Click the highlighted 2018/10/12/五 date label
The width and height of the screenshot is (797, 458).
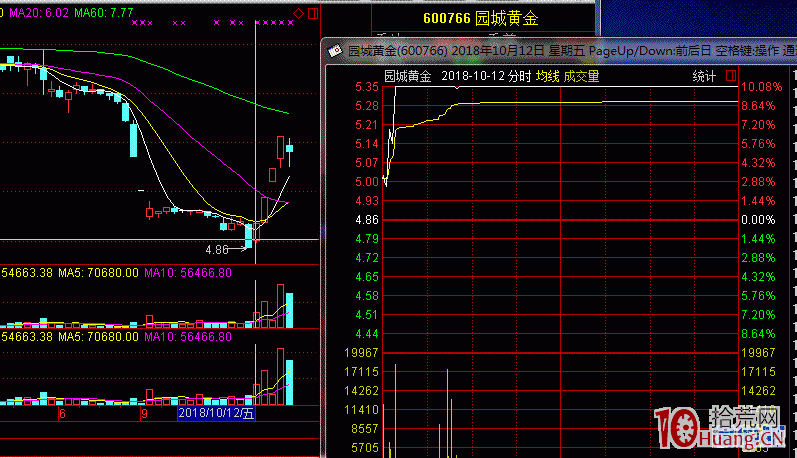[216, 413]
